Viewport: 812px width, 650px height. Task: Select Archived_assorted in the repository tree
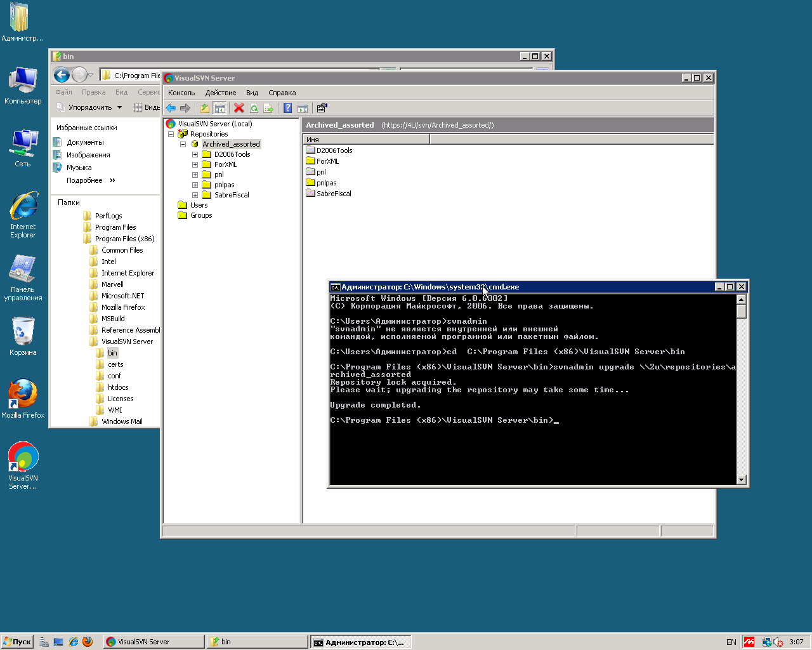(231, 144)
